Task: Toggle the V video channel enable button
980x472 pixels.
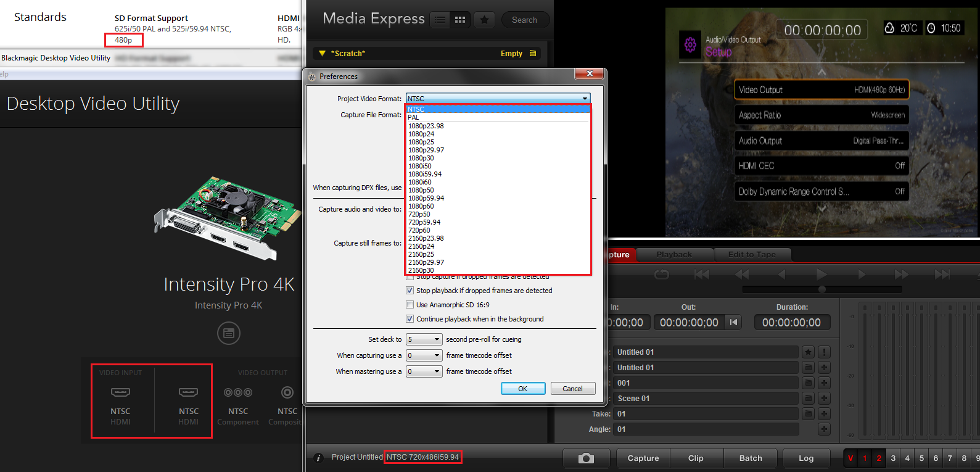Action: click(850, 458)
